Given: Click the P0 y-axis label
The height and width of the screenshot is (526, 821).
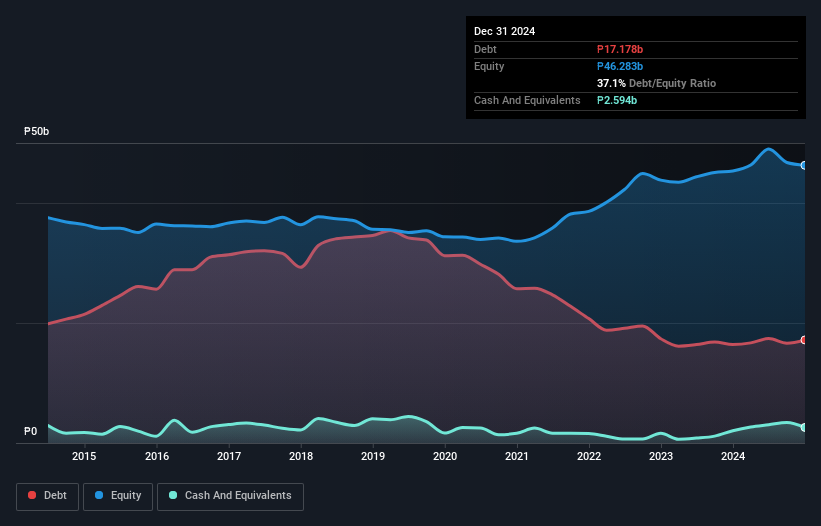Looking at the screenshot, I should point(30,431).
